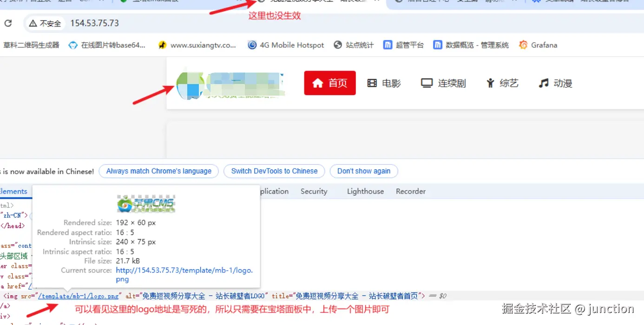Open the 连续剧 navigation item
644x325 pixels.
(x=443, y=83)
